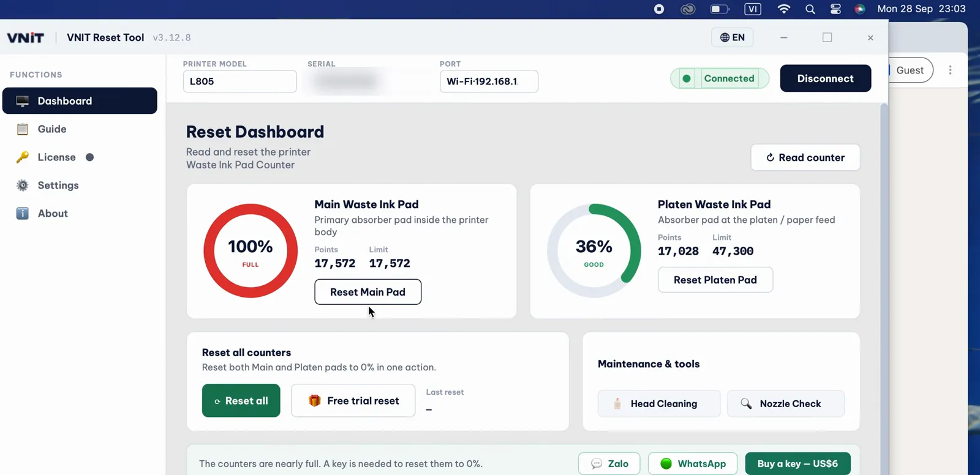Switch language using the EN button
The height and width of the screenshot is (475, 980).
pos(733,37)
